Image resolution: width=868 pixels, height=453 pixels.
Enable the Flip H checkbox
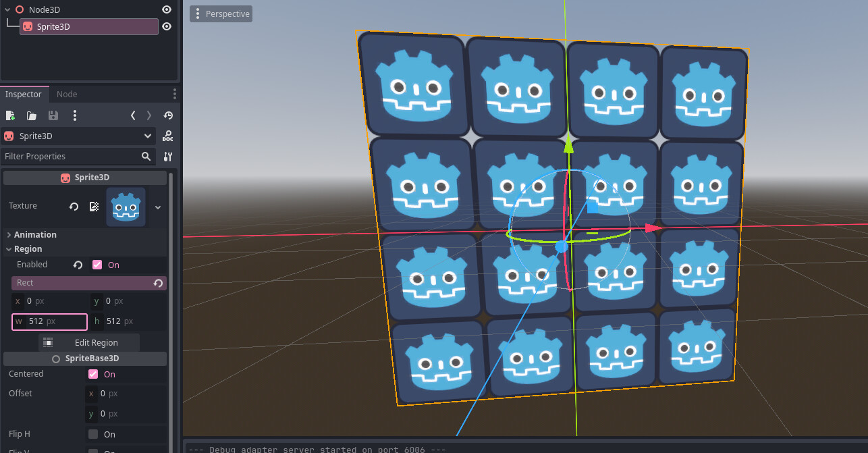[x=93, y=434]
